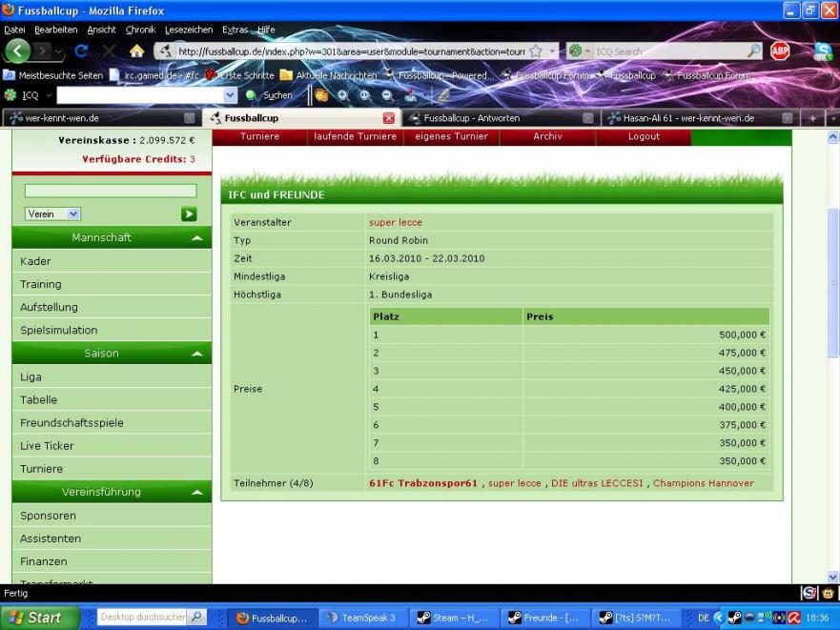Click the Adblock Plus ABP icon
This screenshot has height=630, width=840.
[779, 51]
